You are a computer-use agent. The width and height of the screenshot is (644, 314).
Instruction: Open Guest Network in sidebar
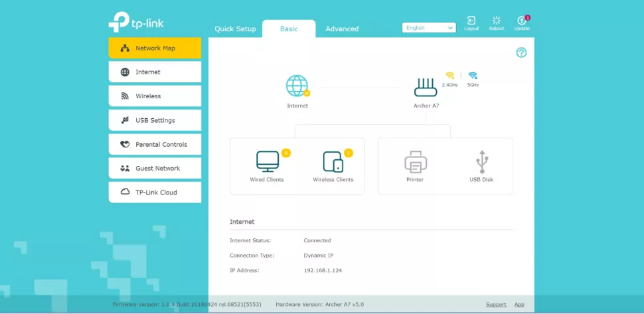click(x=155, y=169)
